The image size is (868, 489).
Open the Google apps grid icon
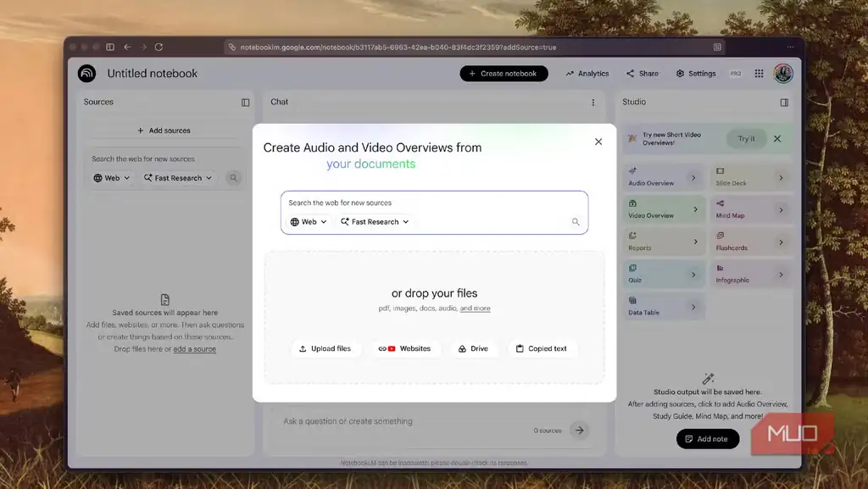click(x=759, y=74)
